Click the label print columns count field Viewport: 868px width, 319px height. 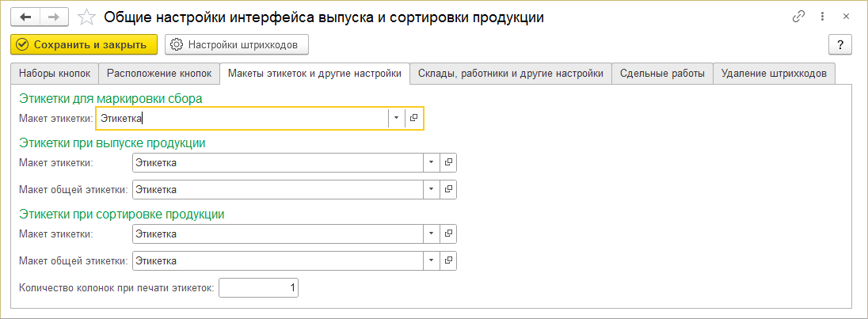click(x=259, y=287)
